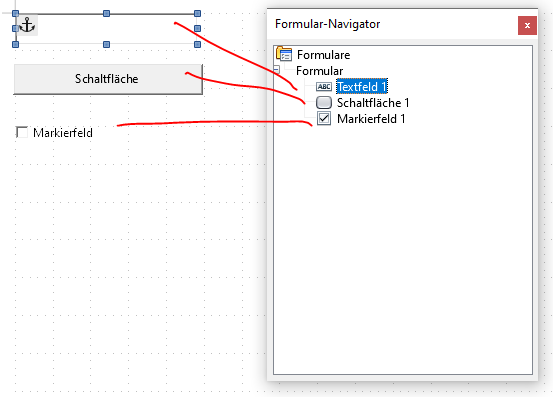Click the ABC text field icon in navigator
The height and width of the screenshot is (397, 553).
[324, 86]
